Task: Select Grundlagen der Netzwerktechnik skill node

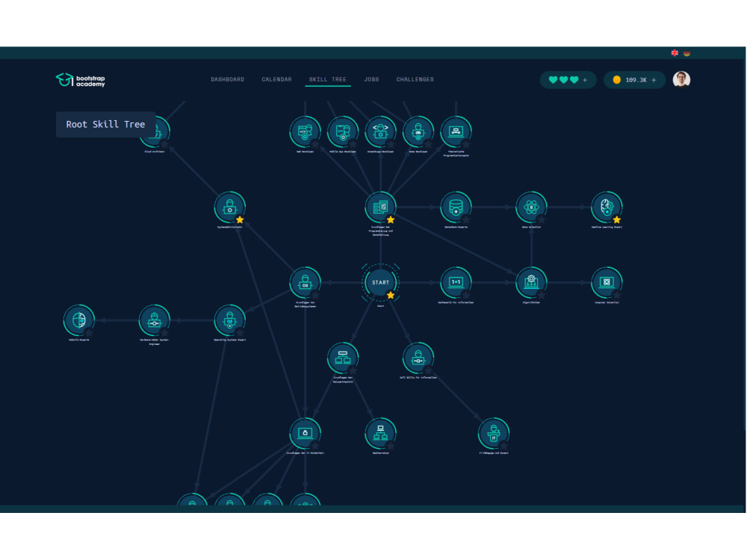Action: click(343, 358)
